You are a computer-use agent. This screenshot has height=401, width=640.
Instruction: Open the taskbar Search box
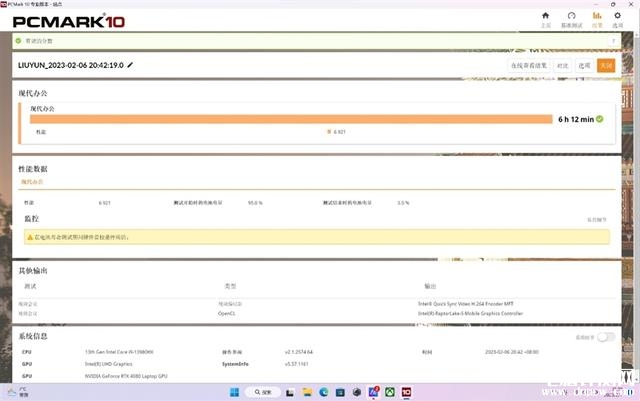263,392
